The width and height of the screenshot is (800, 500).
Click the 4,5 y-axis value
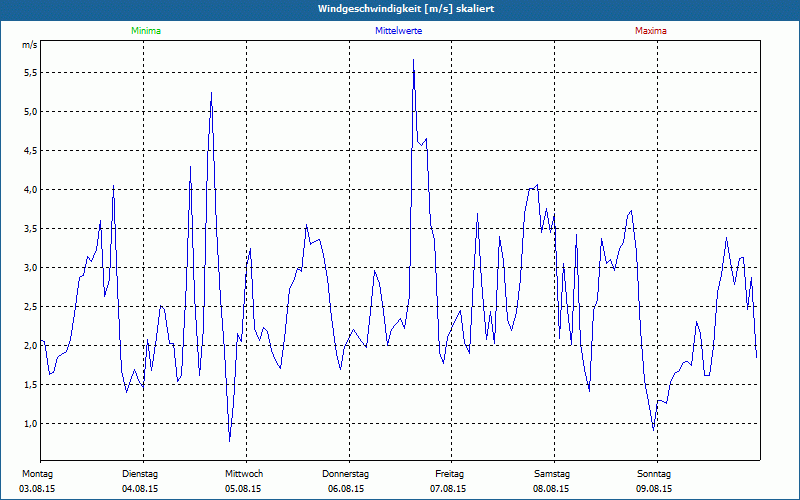pyautogui.click(x=31, y=151)
